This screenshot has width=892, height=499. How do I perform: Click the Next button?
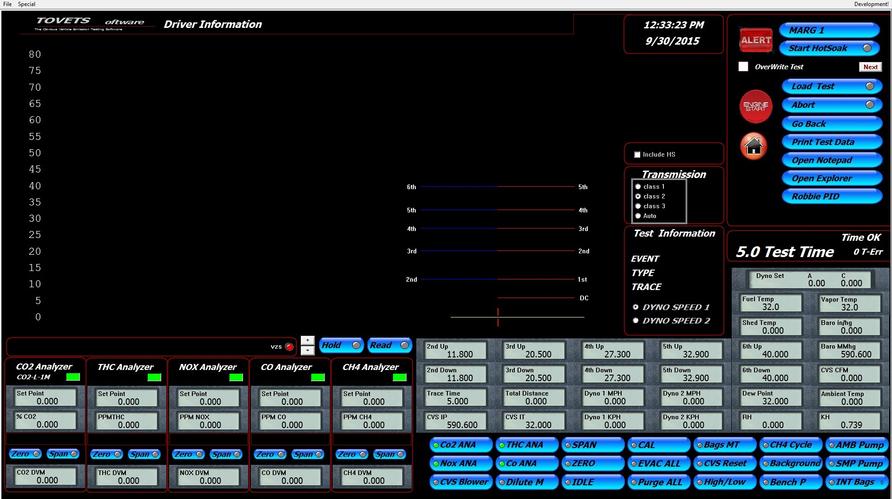[870, 67]
